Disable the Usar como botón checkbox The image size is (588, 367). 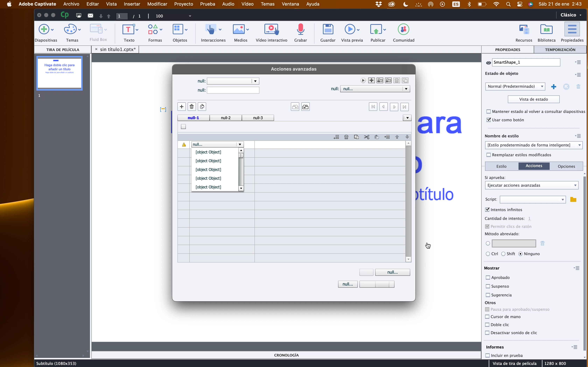(x=489, y=120)
